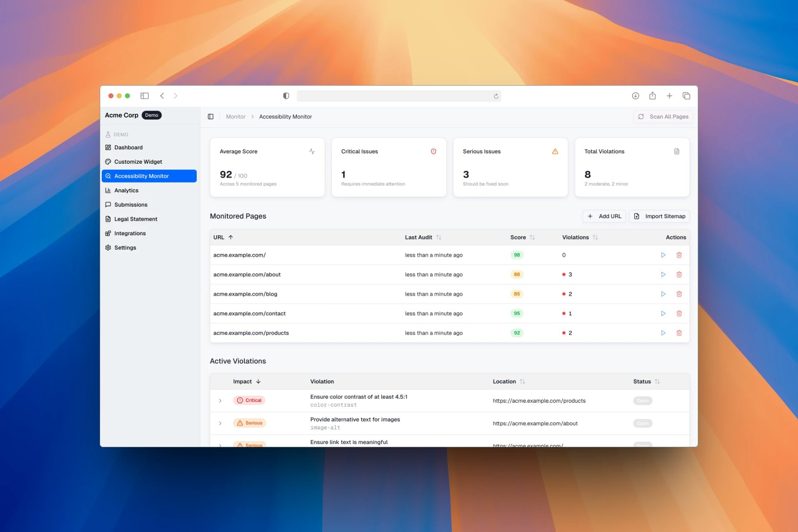Toggle Safari sidebar button
Screen dimensions: 798x532
pyautogui.click(x=145, y=96)
